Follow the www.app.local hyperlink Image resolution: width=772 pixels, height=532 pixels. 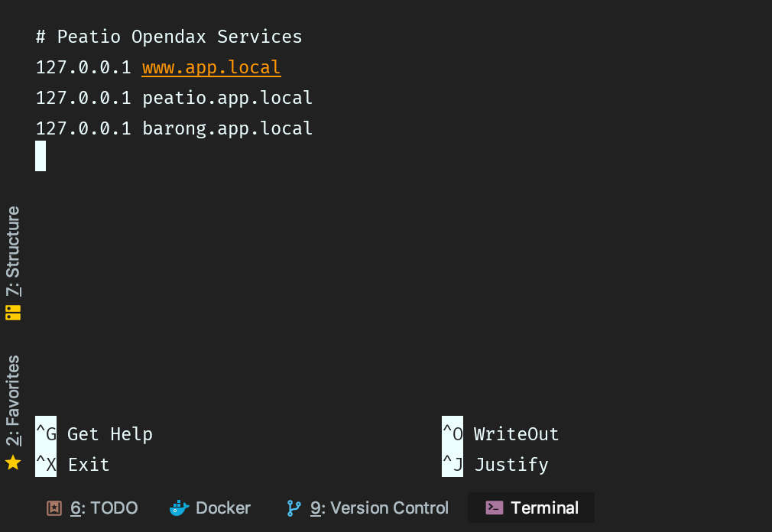click(211, 67)
